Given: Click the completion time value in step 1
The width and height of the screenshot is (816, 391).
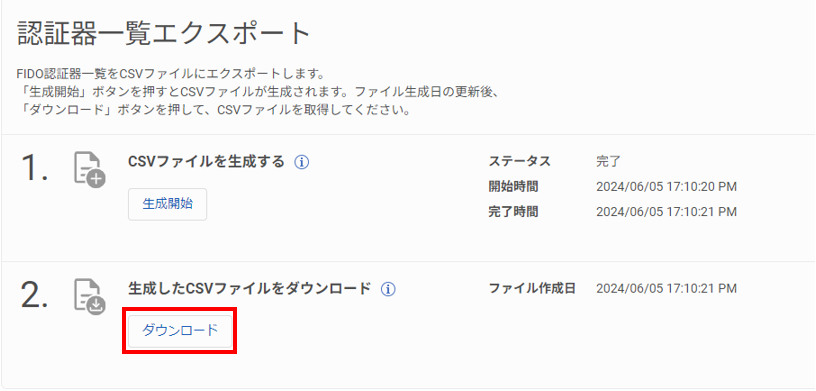Looking at the screenshot, I should (667, 212).
